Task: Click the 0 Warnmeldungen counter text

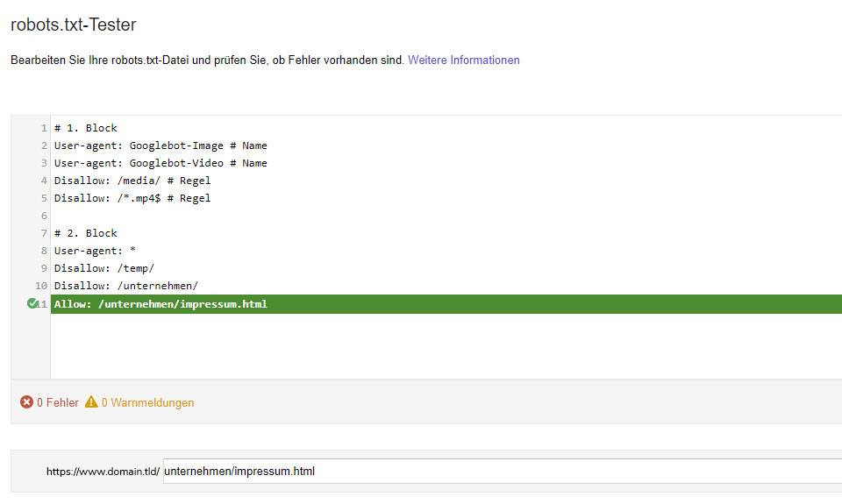Action: pos(147,402)
